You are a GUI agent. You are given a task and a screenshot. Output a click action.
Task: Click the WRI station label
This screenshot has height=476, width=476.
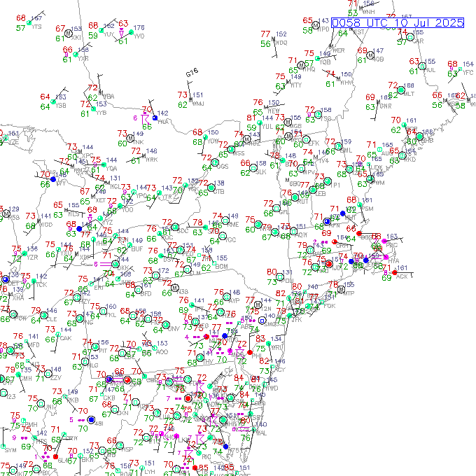pyautogui.click(x=276, y=347)
